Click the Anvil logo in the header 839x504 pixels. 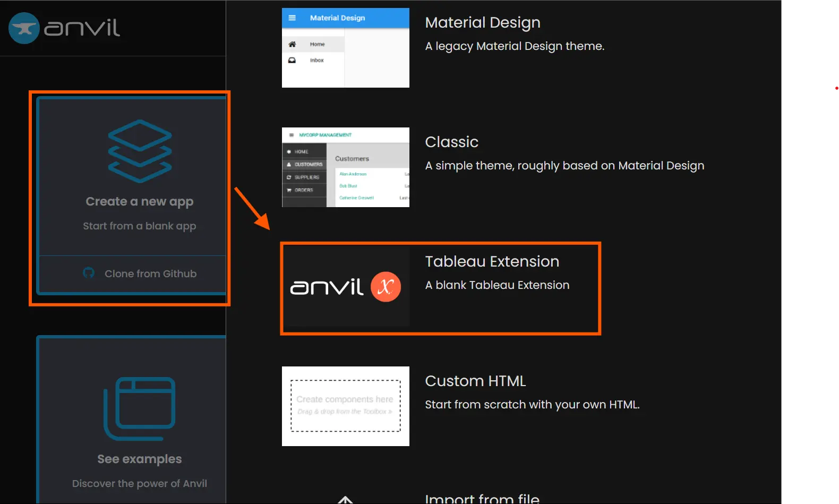coord(64,28)
